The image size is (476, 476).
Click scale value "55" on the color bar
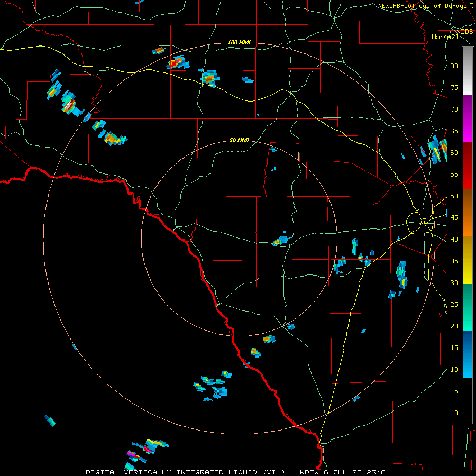pyautogui.click(x=454, y=174)
